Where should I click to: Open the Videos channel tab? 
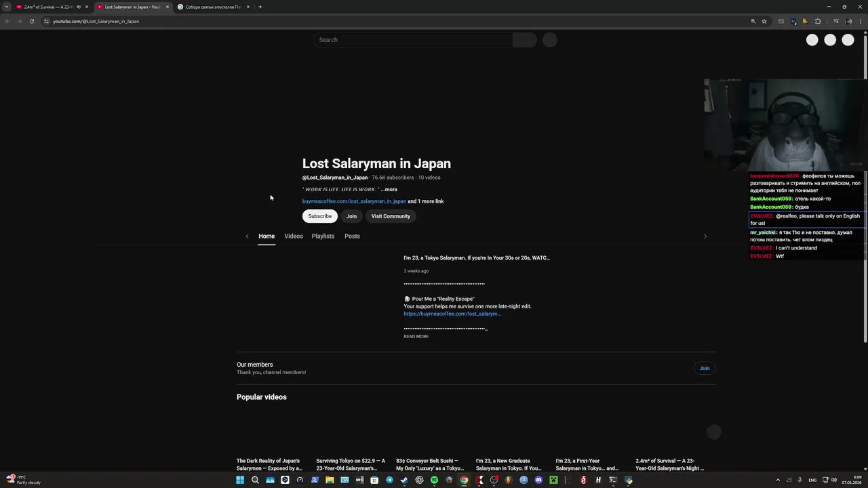coord(294,236)
